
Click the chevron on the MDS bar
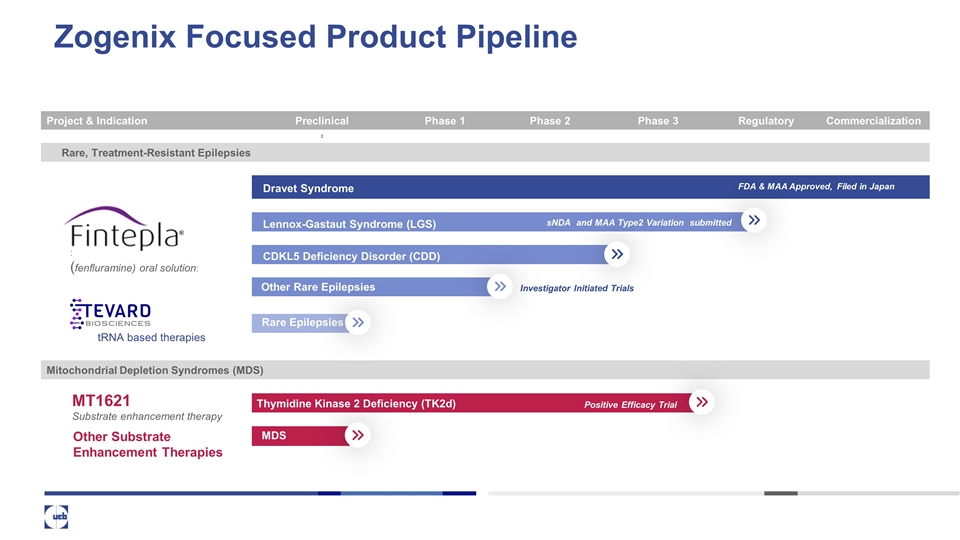click(358, 435)
